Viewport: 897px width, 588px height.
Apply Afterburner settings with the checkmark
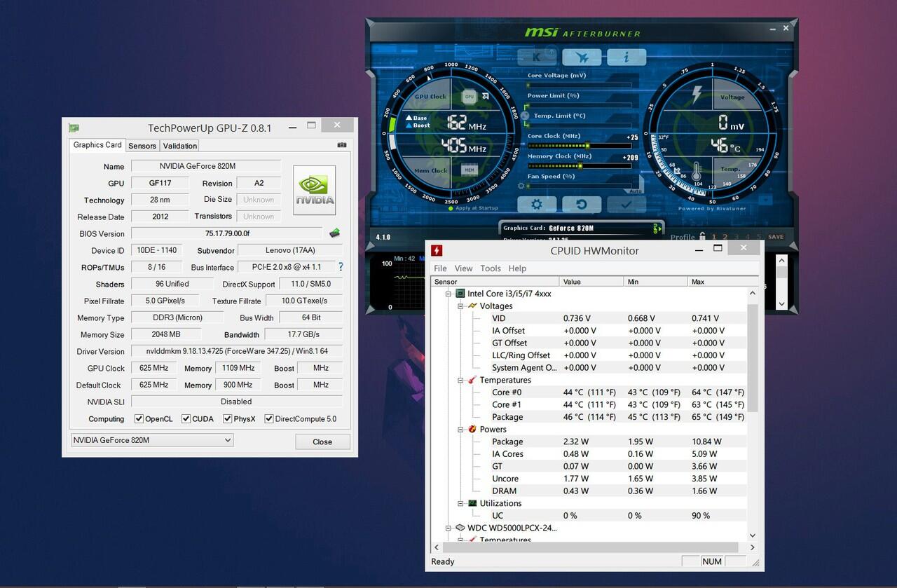click(626, 205)
